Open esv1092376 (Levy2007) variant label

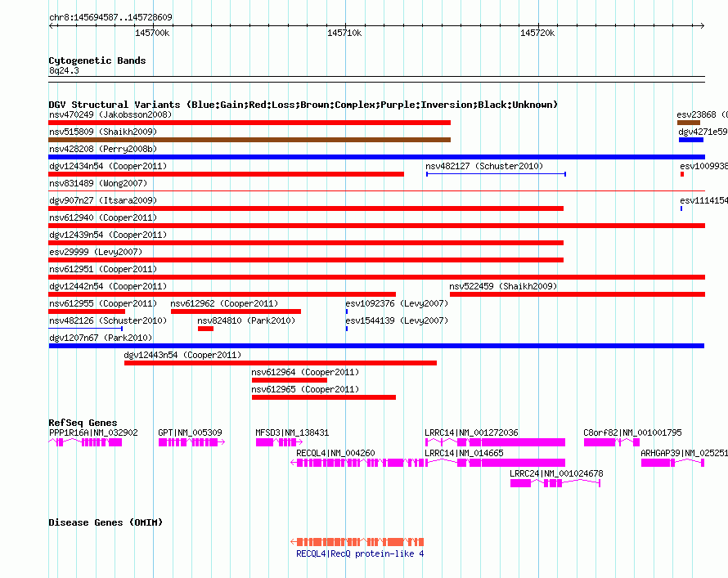(397, 303)
